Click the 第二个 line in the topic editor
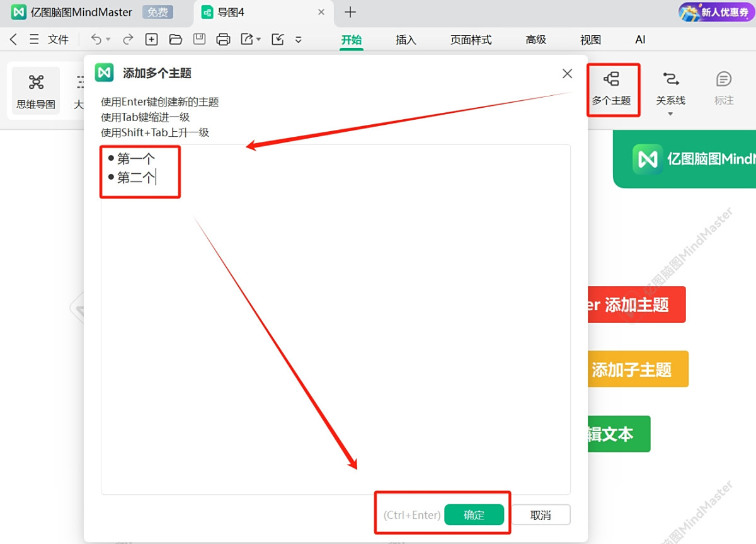This screenshot has width=756, height=544. coord(135,178)
